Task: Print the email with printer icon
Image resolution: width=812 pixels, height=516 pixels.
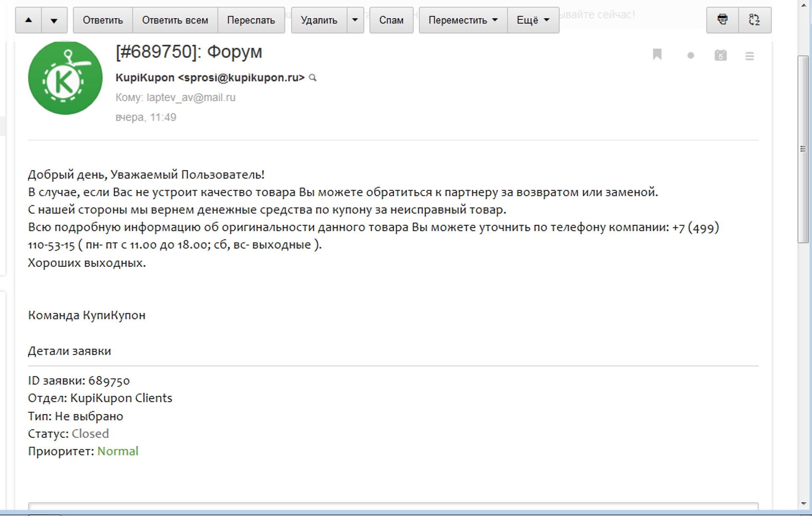Action: (722, 20)
